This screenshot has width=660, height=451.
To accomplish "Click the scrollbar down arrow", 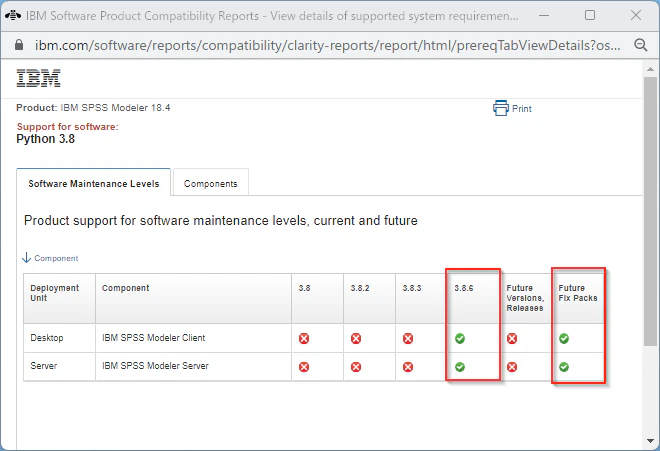I will coord(650,441).
